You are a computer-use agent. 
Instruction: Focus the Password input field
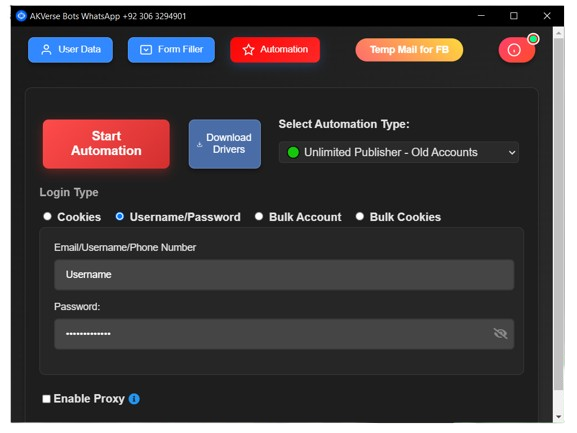284,334
